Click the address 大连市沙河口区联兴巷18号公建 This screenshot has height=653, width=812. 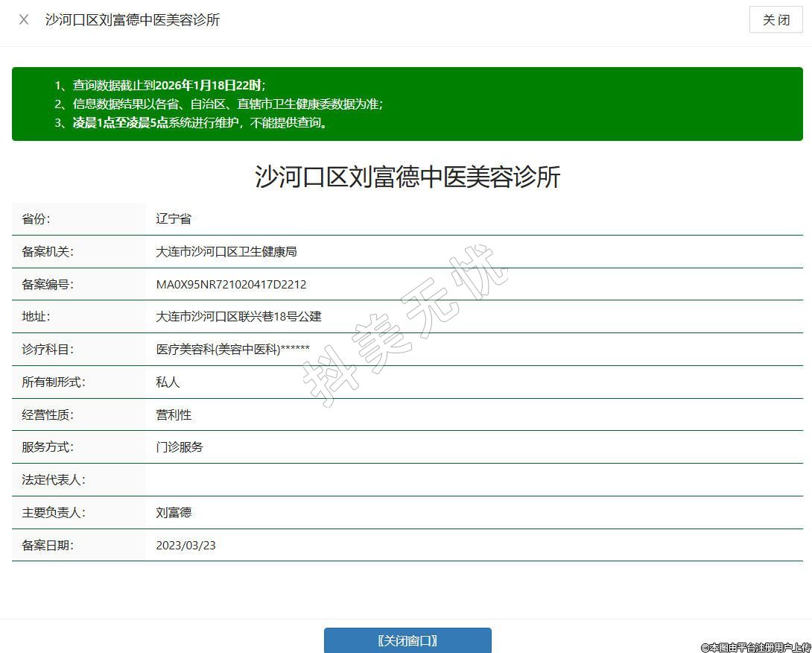coord(238,317)
